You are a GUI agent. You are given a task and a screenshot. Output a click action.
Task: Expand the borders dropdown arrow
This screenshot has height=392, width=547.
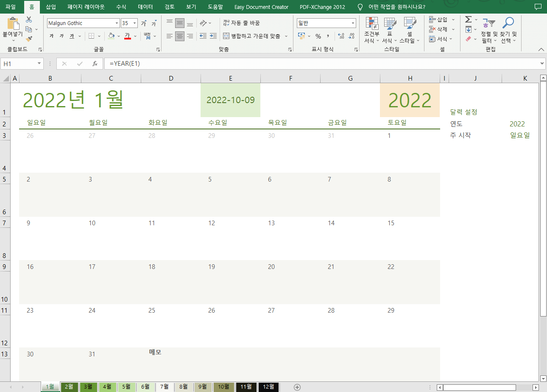pos(99,36)
